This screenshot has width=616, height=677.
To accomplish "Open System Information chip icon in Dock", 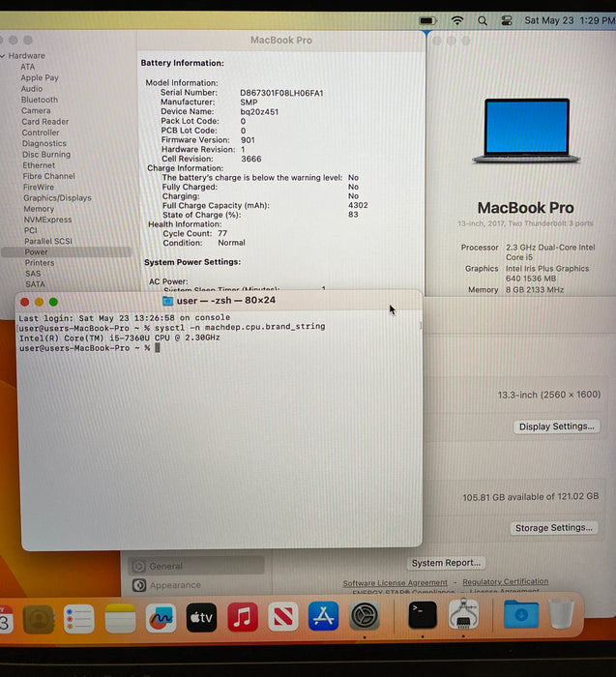I will tap(463, 614).
